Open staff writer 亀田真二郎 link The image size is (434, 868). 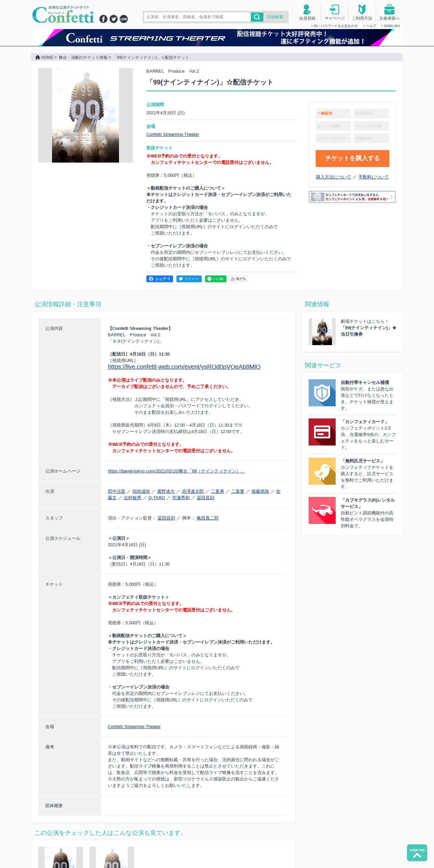pyautogui.click(x=208, y=518)
